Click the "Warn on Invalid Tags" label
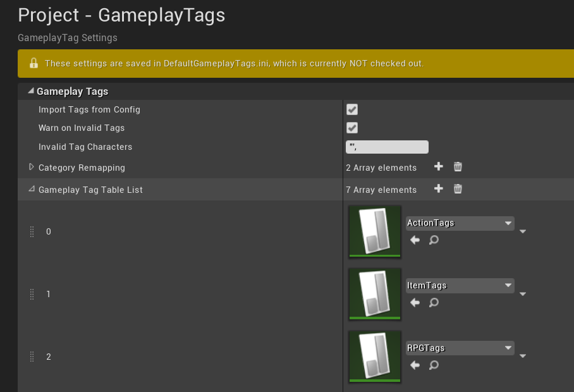 point(82,128)
